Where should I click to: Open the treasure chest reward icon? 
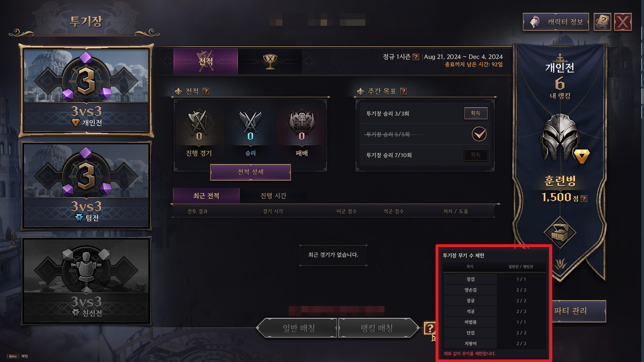[560, 232]
